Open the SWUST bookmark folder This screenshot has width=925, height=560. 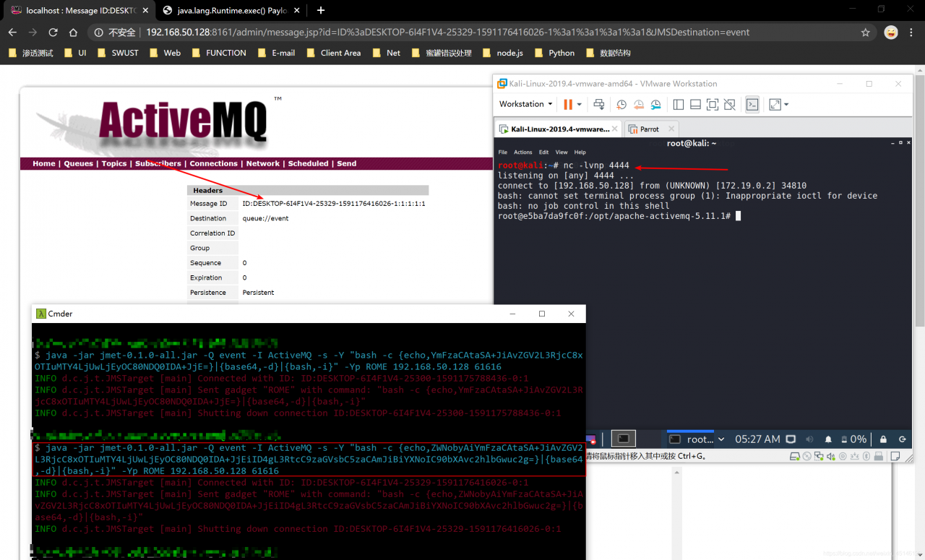coord(117,53)
